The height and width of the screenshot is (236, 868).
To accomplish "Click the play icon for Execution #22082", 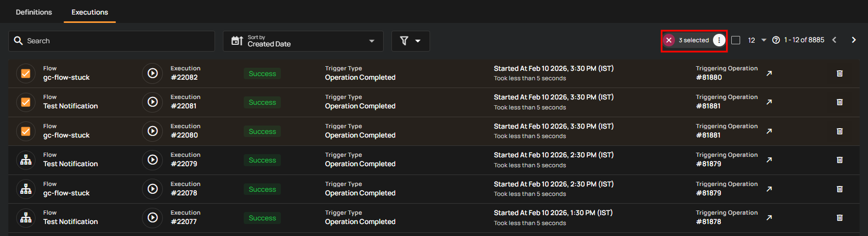I will 152,73.
